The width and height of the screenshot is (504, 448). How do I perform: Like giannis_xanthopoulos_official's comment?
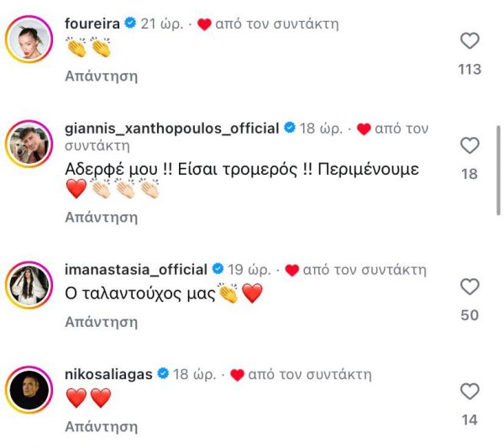pos(470,146)
